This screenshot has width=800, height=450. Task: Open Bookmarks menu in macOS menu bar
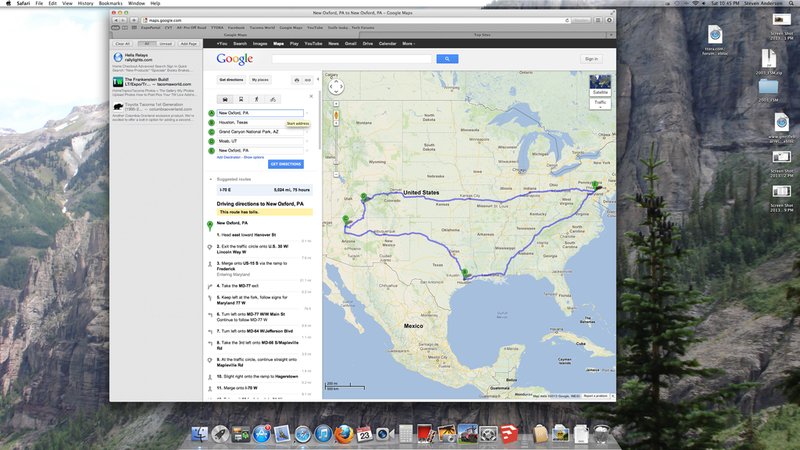pyautogui.click(x=110, y=3)
